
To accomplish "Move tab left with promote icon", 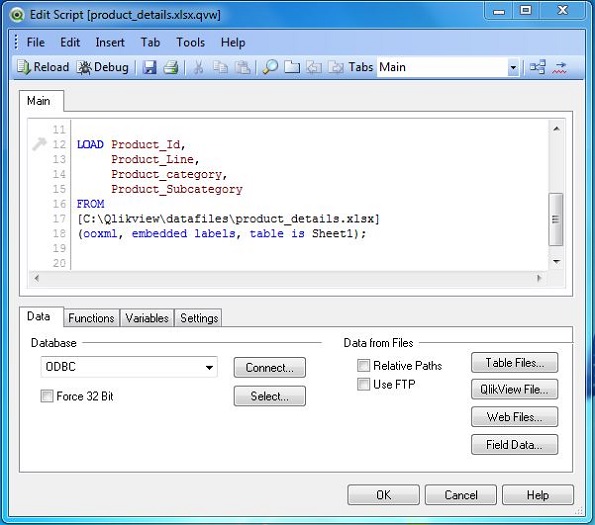I will [x=314, y=68].
